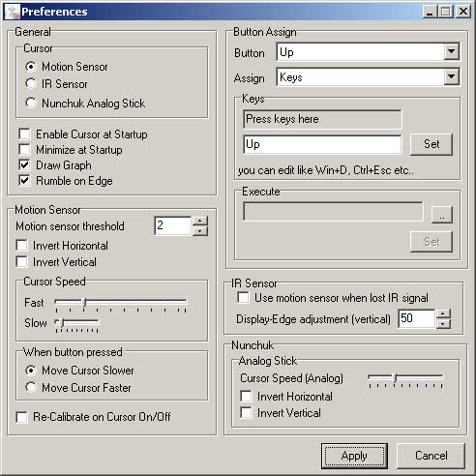Viewport: 476px width, 476px height.
Task: Click the Cancel button
Action: coord(431,456)
